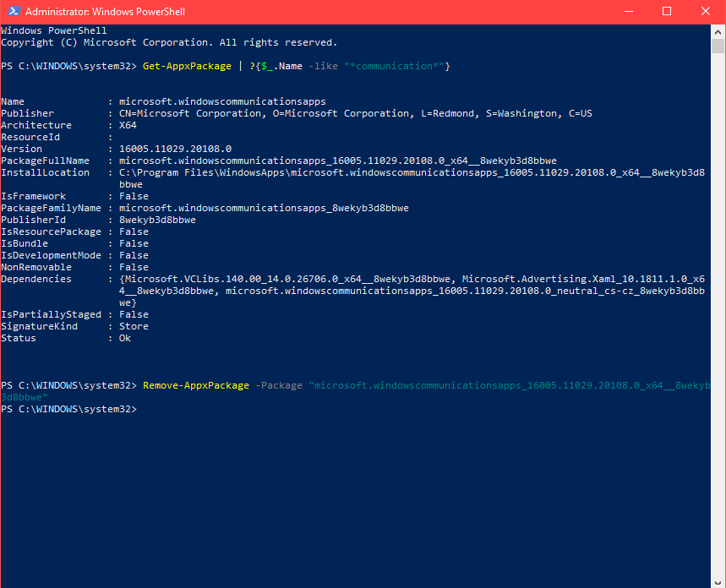The image size is (726, 588).
Task: Select the yellow Get-AppxPackage keyword
Action: coord(187,65)
